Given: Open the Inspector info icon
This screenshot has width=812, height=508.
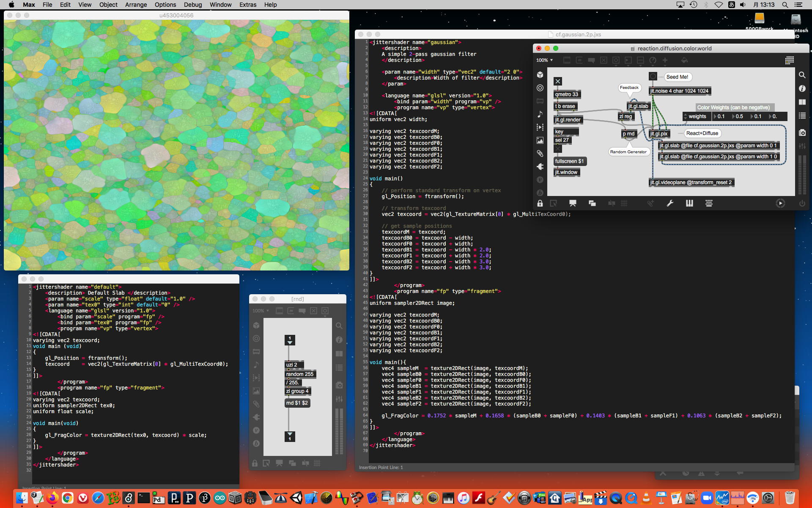Looking at the screenshot, I should click(802, 88).
